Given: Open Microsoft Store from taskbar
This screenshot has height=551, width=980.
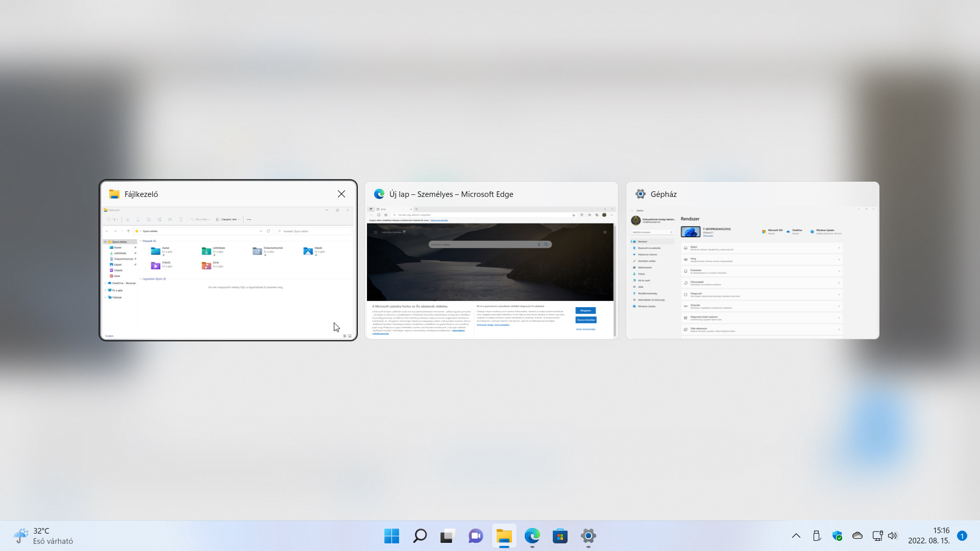Looking at the screenshot, I should (560, 536).
